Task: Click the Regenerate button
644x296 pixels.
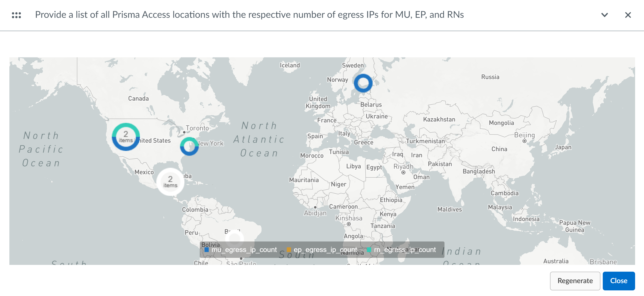Action: click(x=575, y=281)
